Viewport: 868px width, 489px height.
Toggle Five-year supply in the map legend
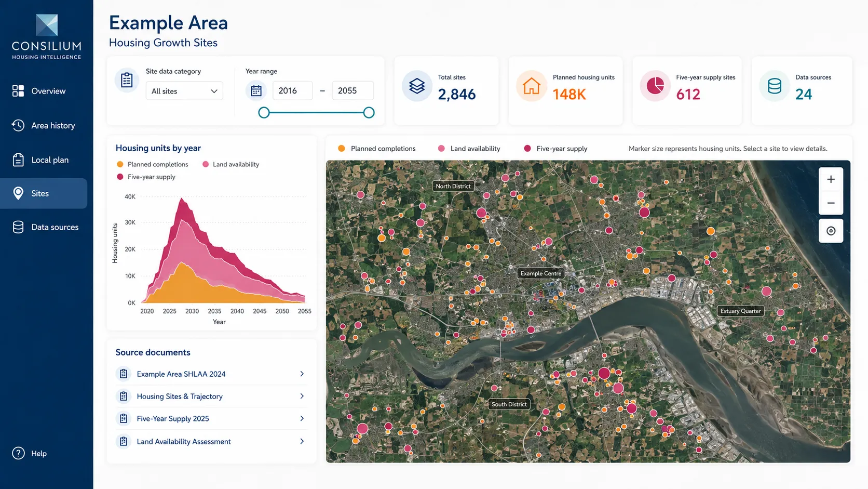point(555,149)
